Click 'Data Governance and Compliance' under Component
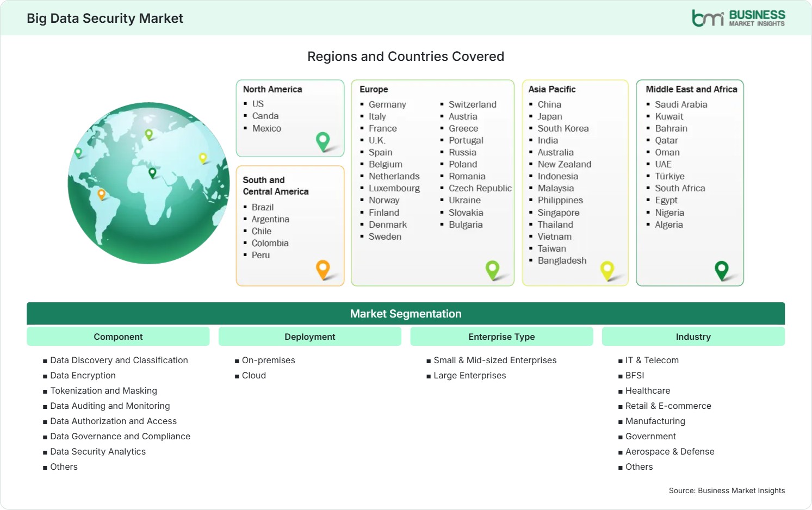 (120, 436)
